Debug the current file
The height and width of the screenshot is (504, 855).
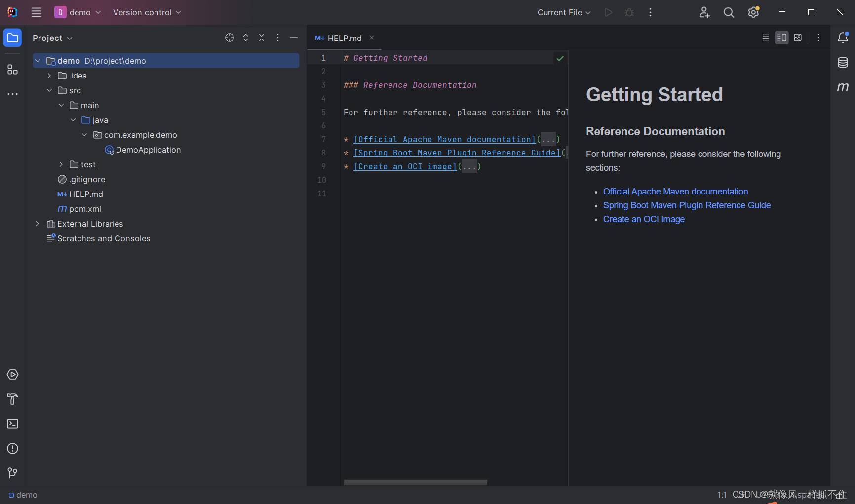(x=629, y=12)
